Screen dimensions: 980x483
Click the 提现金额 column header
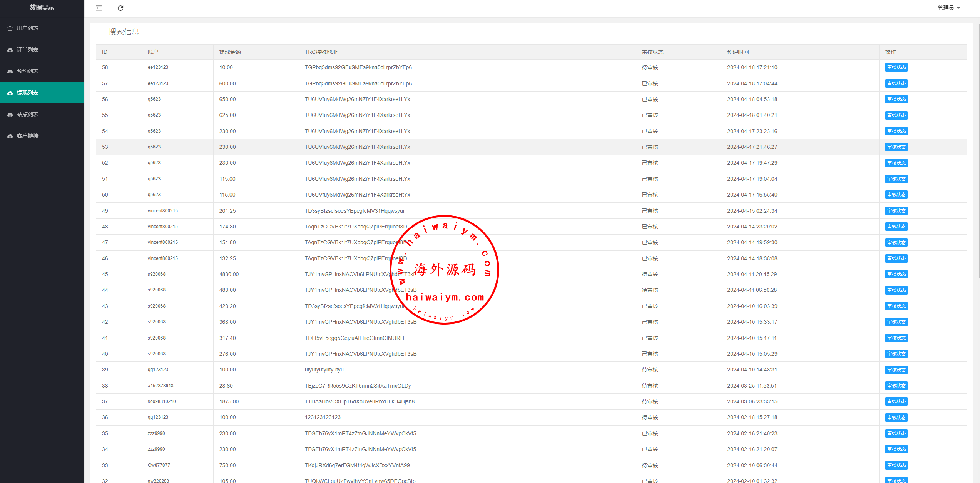230,52
